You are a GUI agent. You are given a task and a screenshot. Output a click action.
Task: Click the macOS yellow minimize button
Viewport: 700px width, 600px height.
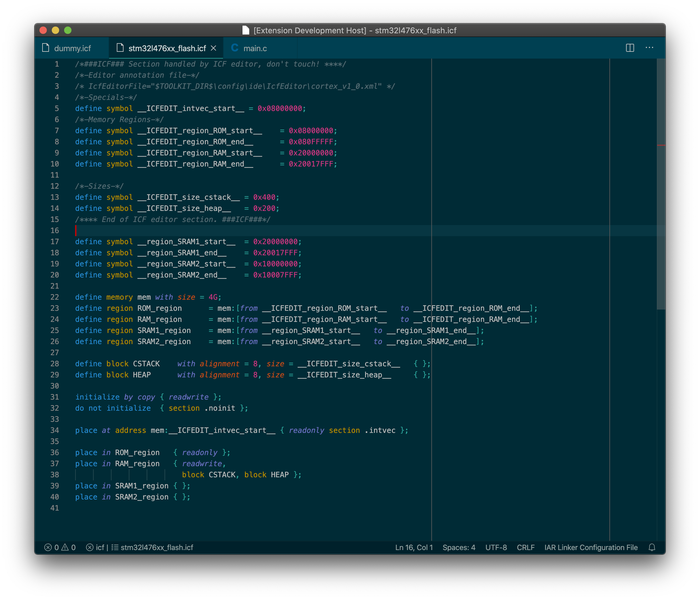click(55, 31)
